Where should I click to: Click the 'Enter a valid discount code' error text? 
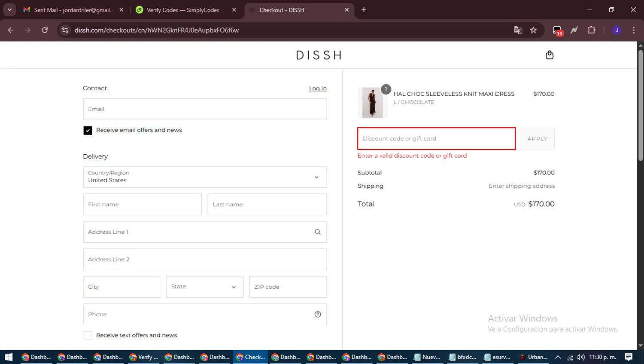(412, 156)
